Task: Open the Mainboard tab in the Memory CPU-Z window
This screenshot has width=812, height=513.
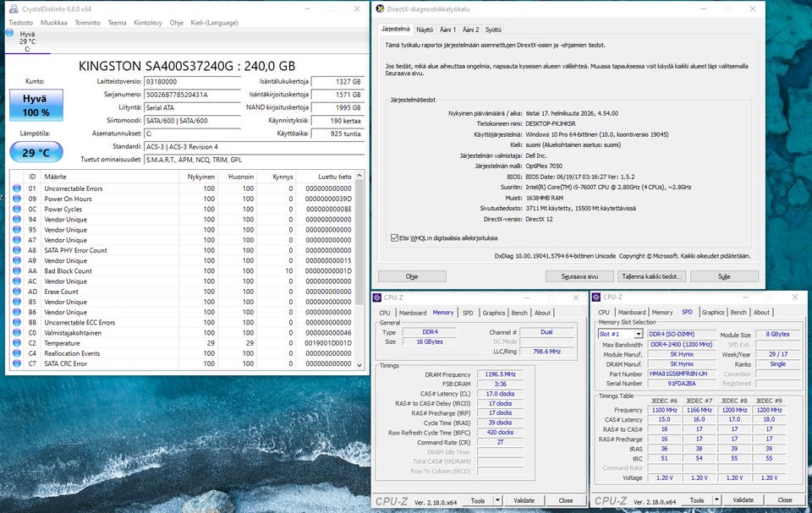Action: [413, 313]
